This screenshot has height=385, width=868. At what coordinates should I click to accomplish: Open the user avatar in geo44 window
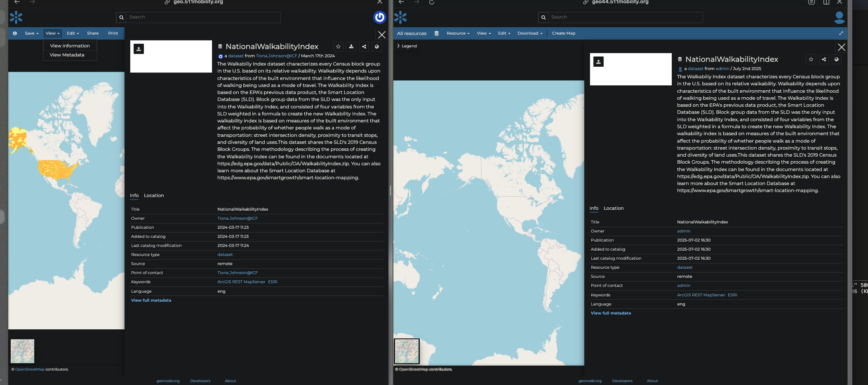tap(839, 17)
